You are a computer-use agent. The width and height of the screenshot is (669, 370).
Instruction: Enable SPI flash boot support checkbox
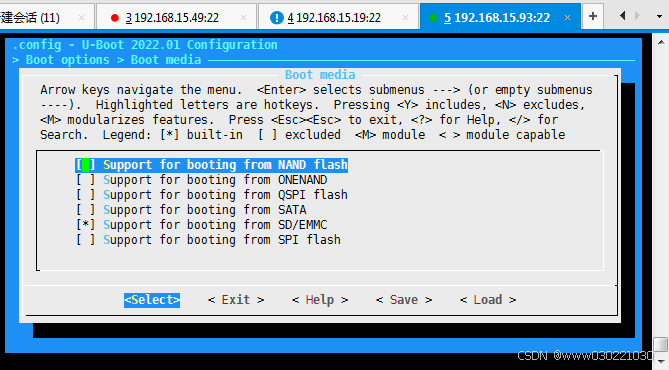tap(85, 239)
